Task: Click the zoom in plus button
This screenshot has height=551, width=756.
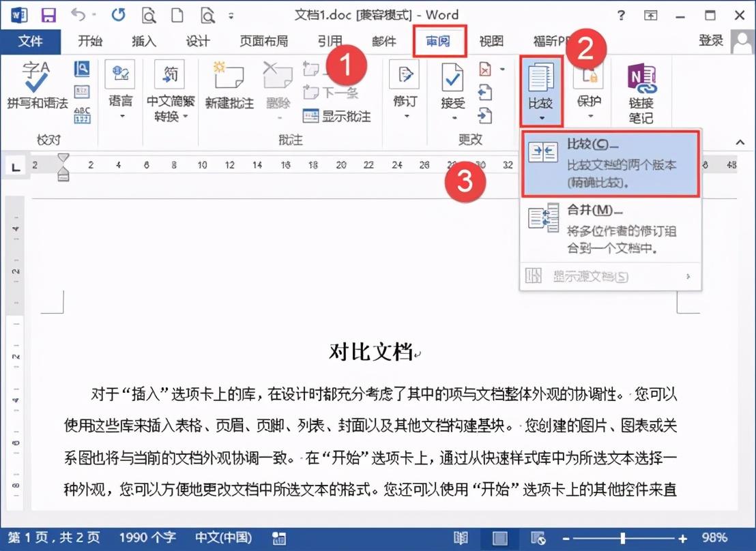Action: click(x=682, y=539)
